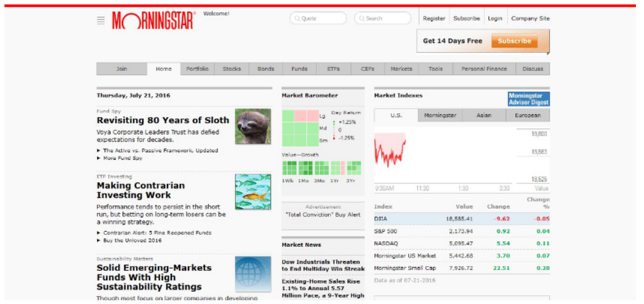
Task: Click the globe thumbnail image
Action: click(x=253, y=274)
